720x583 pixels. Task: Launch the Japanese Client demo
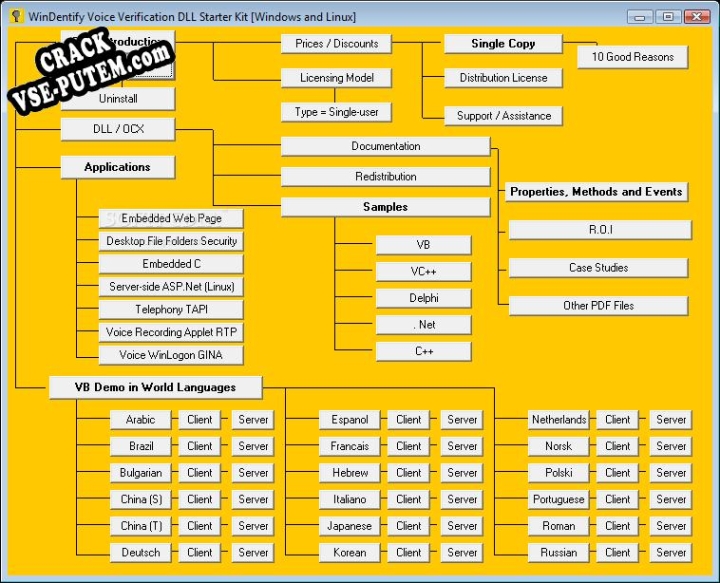409,527
